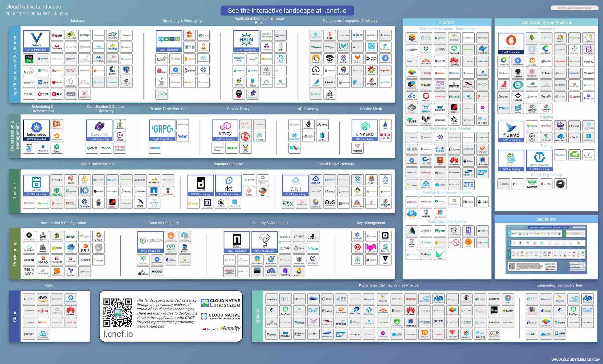Open the OPENTRACING card
The image size is (603, 364).
539,161
